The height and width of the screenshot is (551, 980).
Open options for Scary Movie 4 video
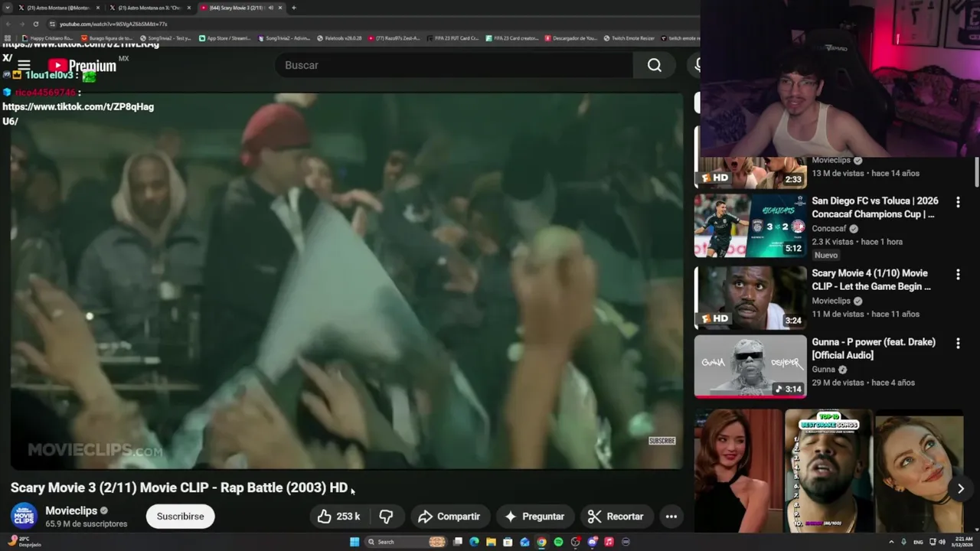click(x=958, y=274)
